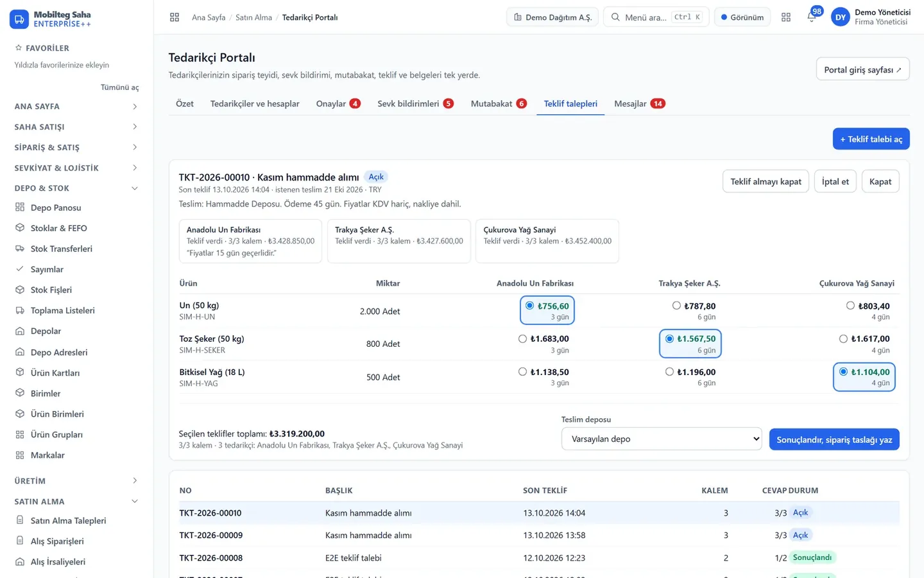
Task: Open the Teslim deposu dropdown
Action: [662, 439]
